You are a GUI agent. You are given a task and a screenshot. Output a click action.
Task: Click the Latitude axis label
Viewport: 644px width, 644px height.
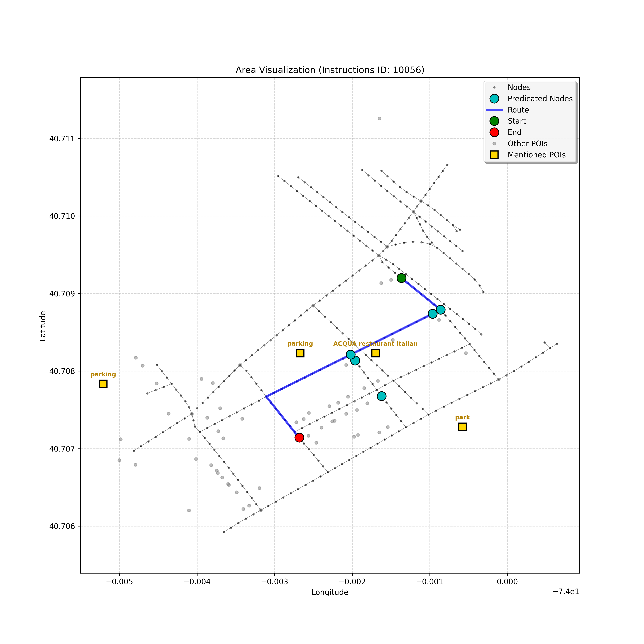(43, 326)
